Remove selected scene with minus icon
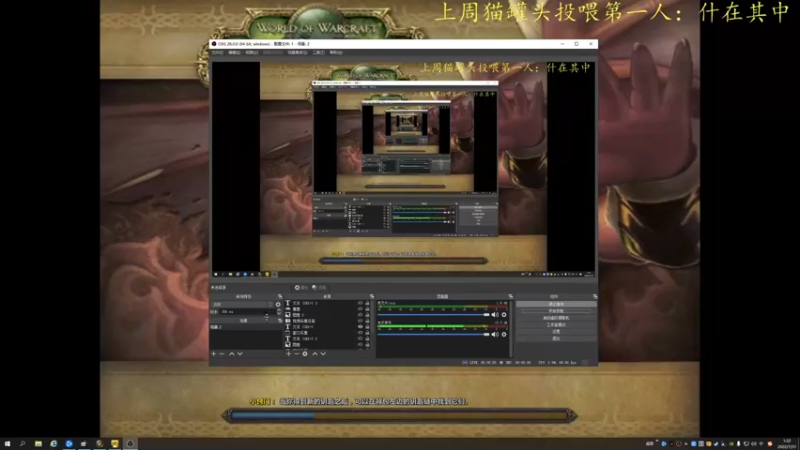Image resolution: width=800 pixels, height=450 pixels. (222, 354)
